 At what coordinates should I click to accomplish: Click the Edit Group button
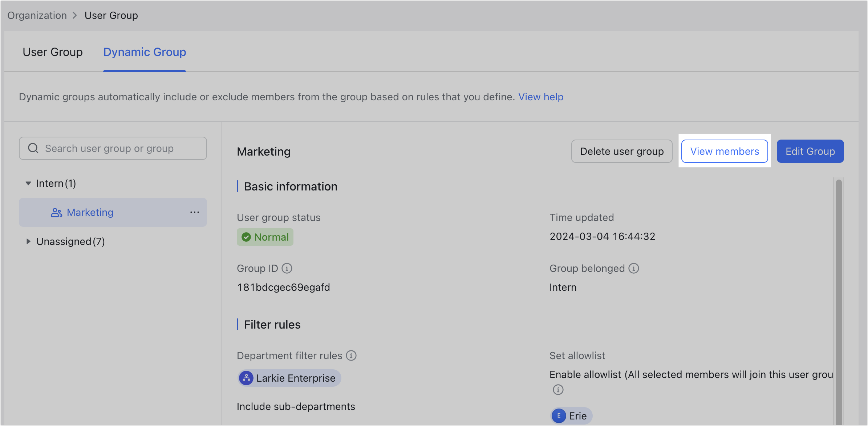pyautogui.click(x=810, y=151)
